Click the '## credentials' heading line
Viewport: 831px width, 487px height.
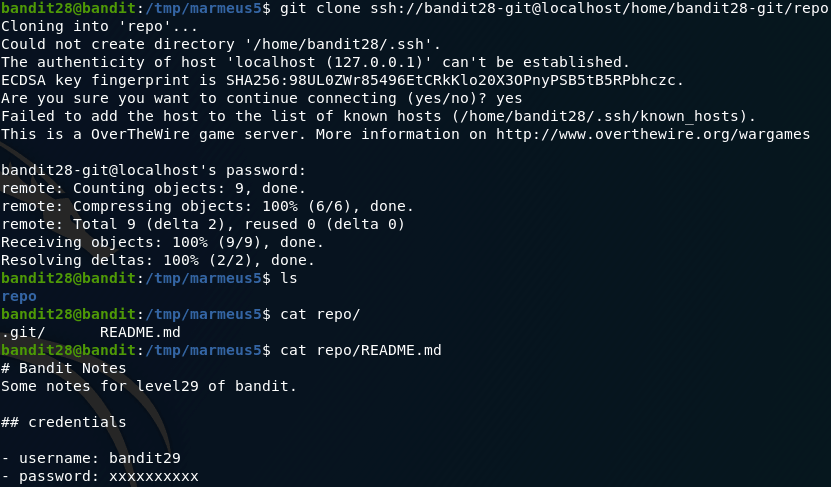pos(64,422)
